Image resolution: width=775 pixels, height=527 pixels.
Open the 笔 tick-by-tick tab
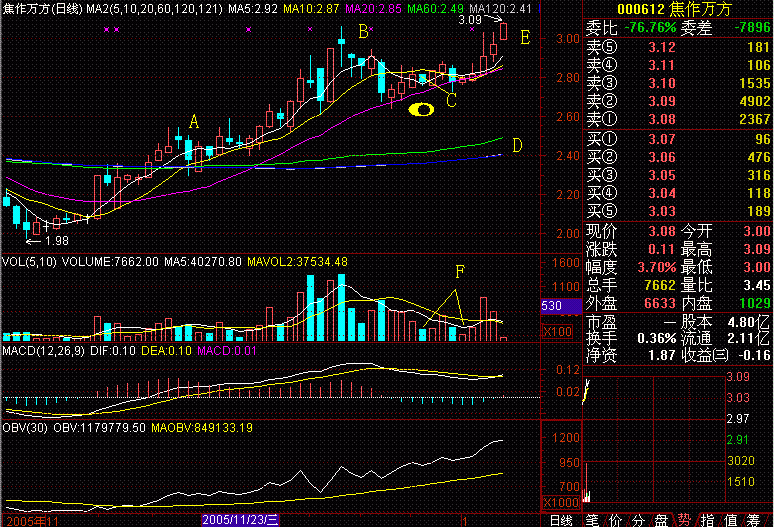click(x=592, y=519)
